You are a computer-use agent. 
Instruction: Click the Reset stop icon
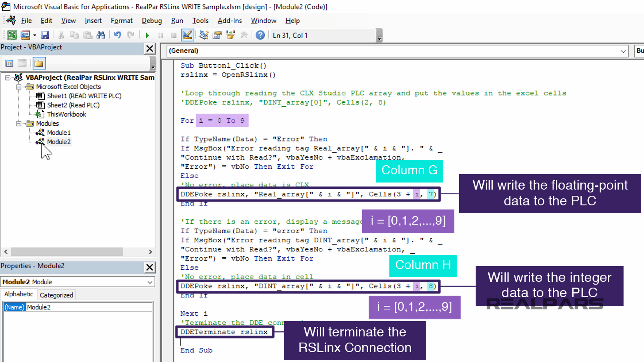173,35
